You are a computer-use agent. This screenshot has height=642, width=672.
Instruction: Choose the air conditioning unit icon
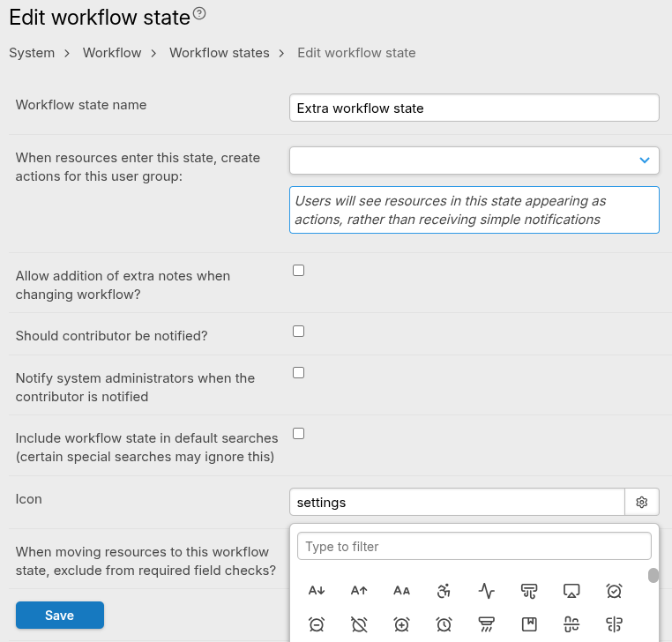tap(529, 591)
